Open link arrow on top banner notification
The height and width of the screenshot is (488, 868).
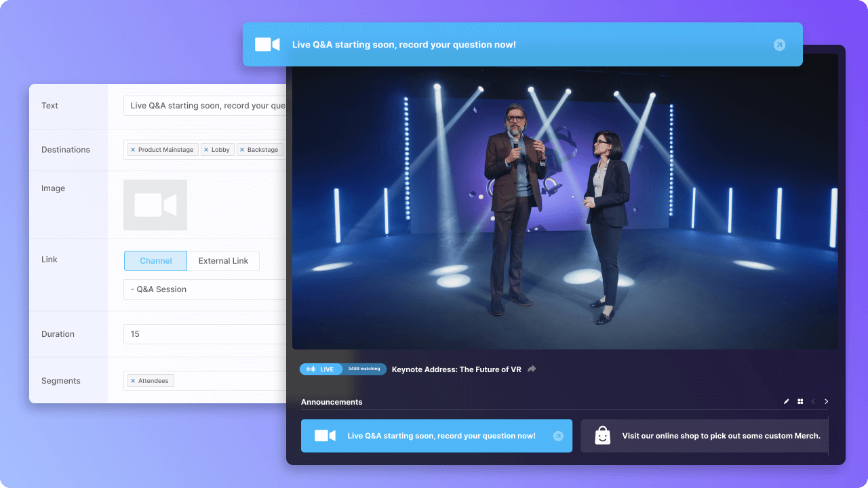[779, 45]
